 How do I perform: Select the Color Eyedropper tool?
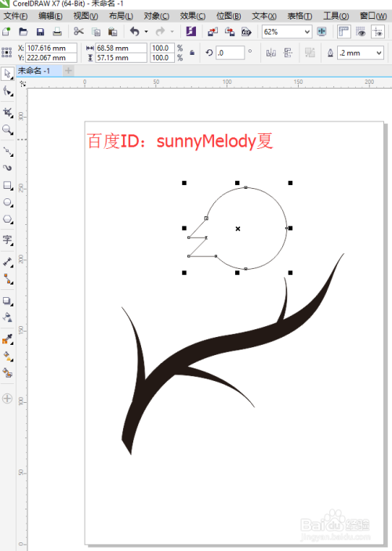pyautogui.click(x=7, y=339)
